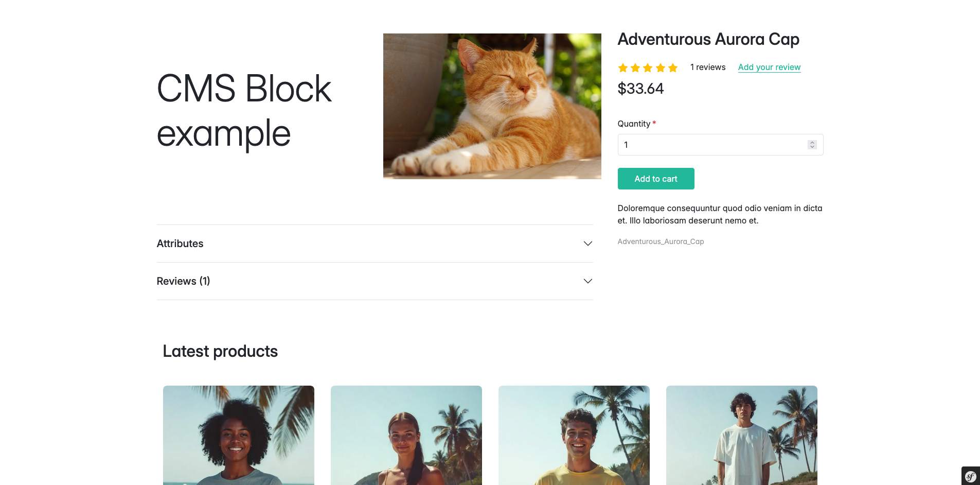The image size is (980, 485).
Task: Click the Add to cart button
Action: [656, 179]
